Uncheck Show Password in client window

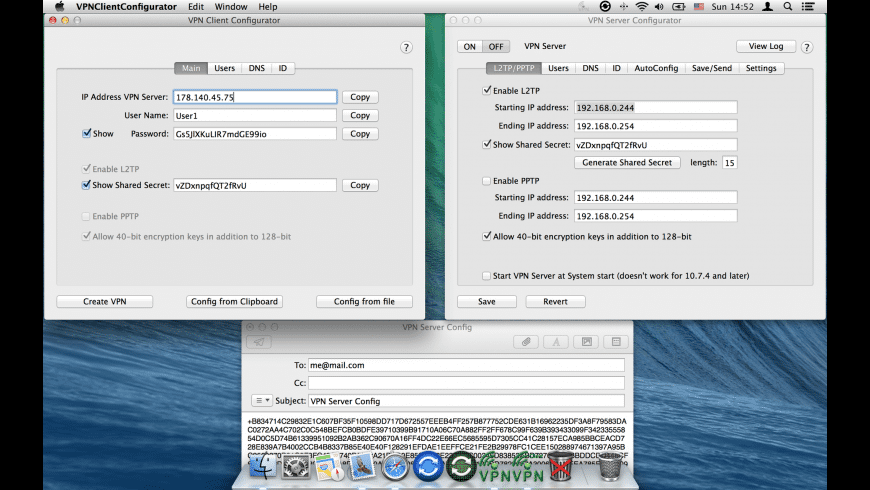[x=87, y=133]
